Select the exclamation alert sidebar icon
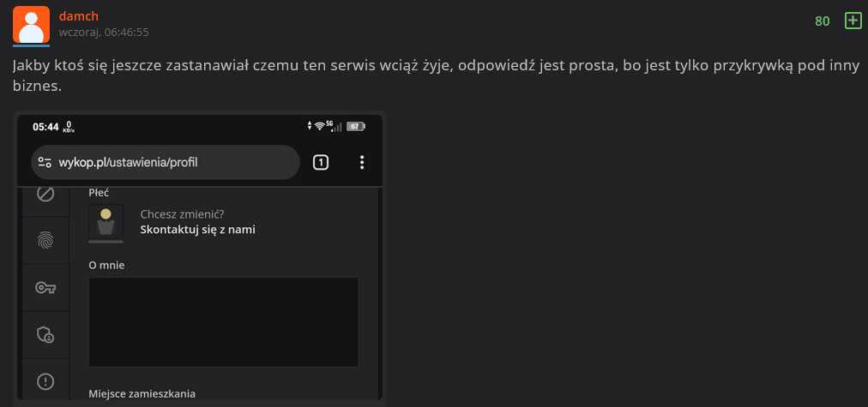 click(x=45, y=381)
